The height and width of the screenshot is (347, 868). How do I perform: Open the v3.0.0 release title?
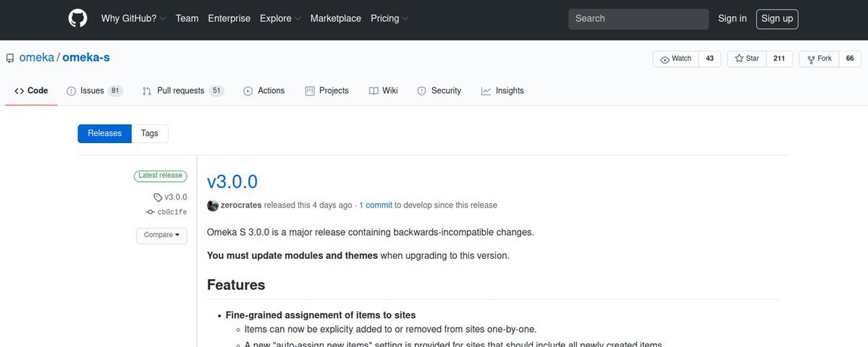[232, 181]
